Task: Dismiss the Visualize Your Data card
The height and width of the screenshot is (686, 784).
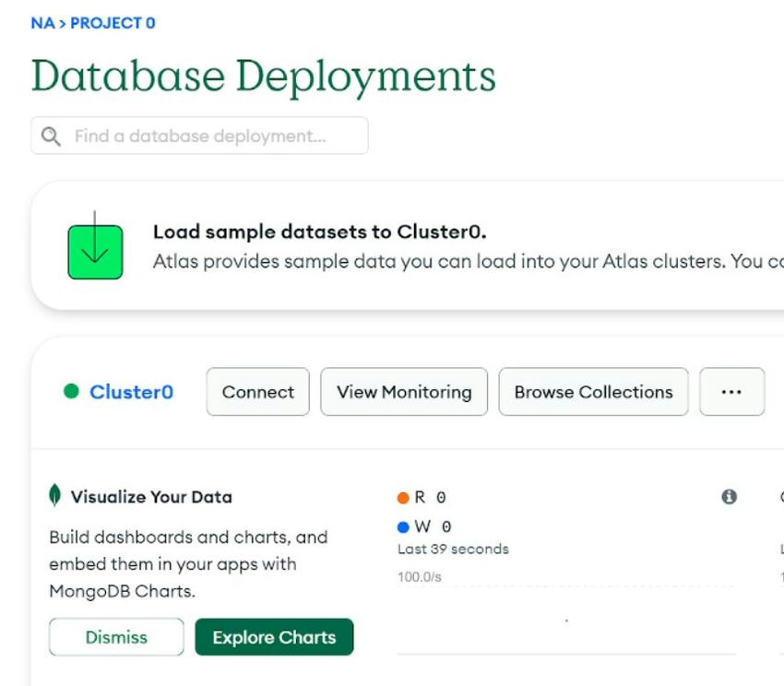Action: pos(116,637)
